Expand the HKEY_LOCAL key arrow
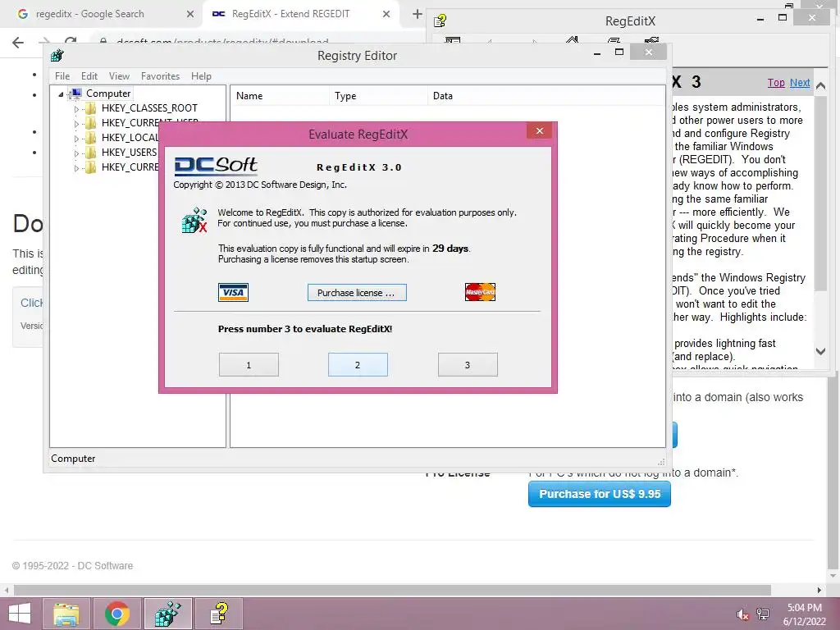This screenshot has height=630, width=840. (76, 139)
